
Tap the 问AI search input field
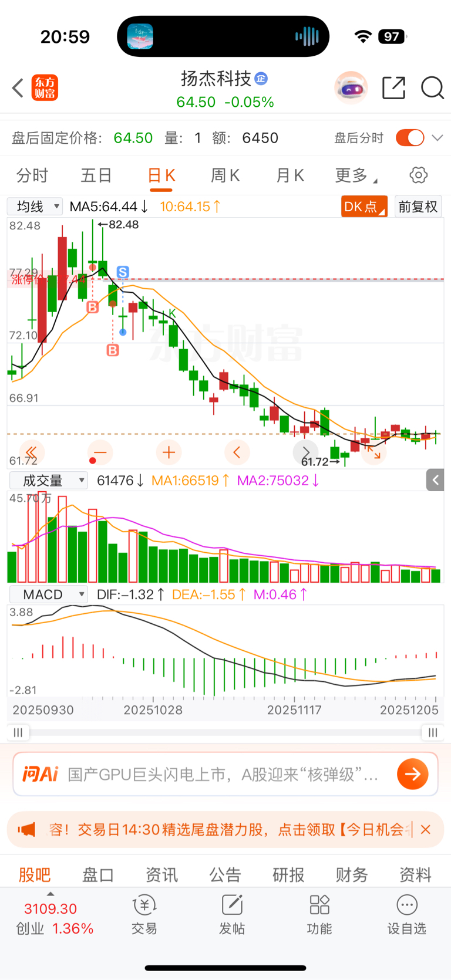pyautogui.click(x=225, y=774)
